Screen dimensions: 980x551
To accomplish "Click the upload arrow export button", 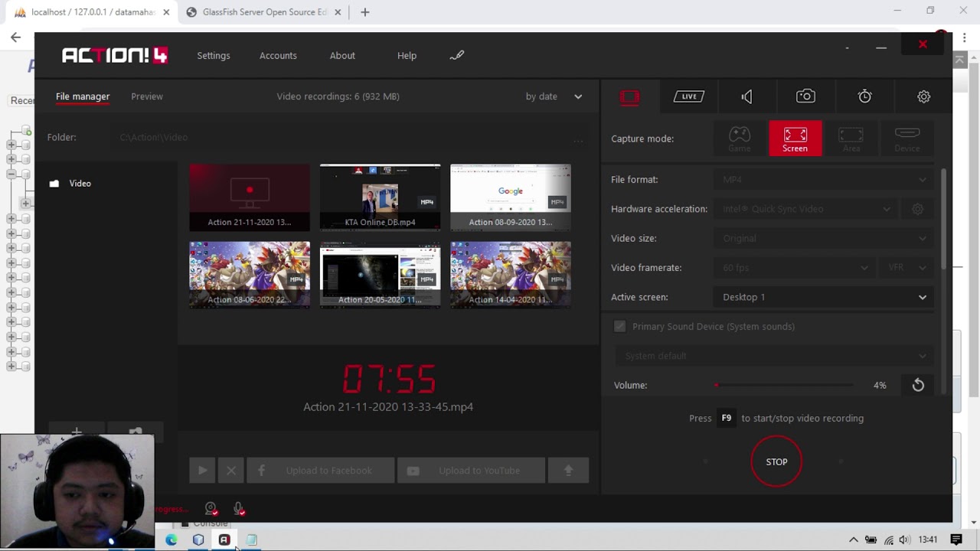I will (x=568, y=471).
